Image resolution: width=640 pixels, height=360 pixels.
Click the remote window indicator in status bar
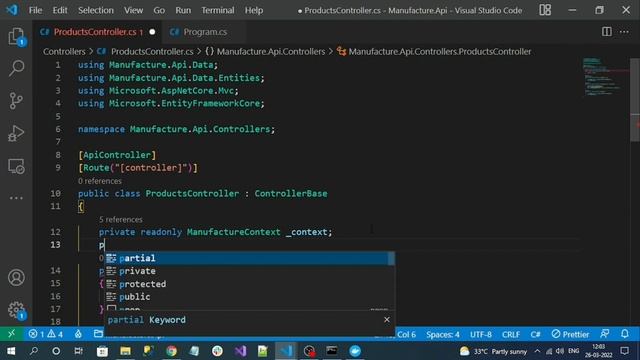coord(11,334)
